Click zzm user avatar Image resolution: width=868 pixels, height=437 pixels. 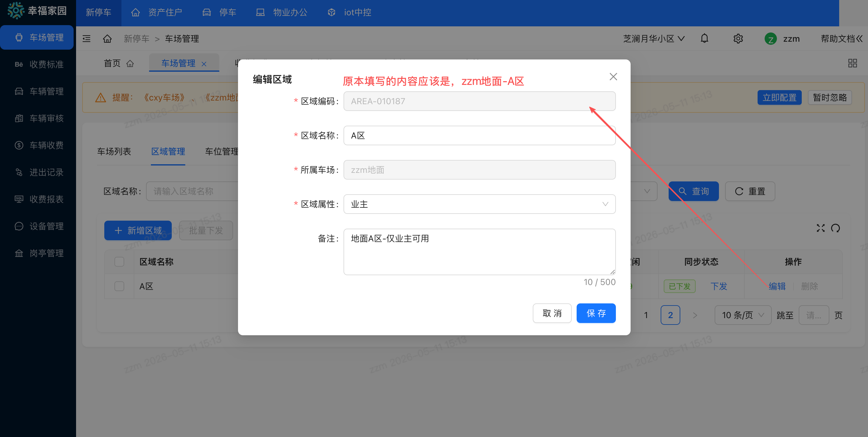771,39
